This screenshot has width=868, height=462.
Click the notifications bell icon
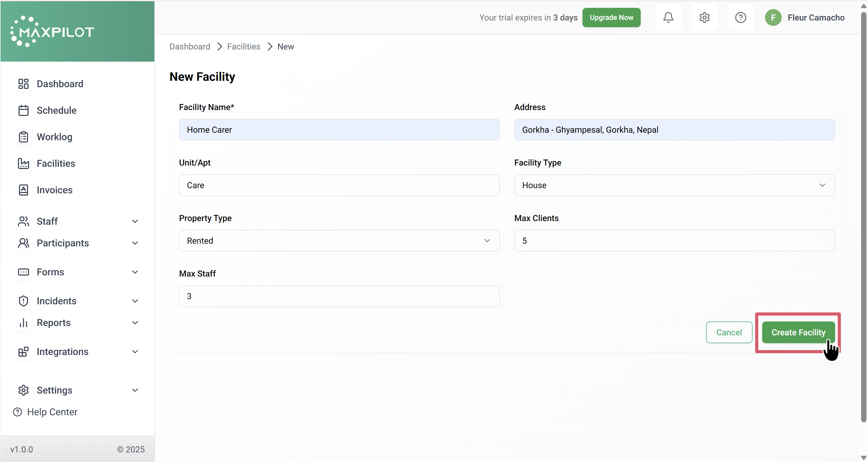click(668, 17)
